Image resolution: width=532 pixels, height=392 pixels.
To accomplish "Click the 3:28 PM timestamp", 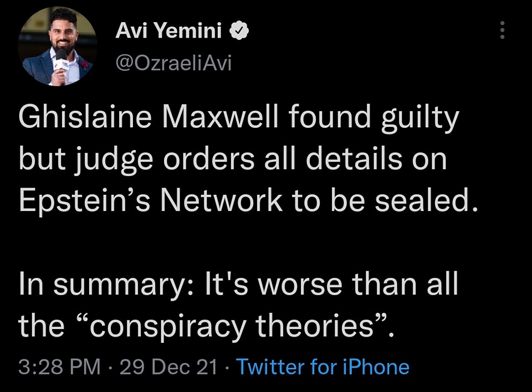I will (60, 367).
